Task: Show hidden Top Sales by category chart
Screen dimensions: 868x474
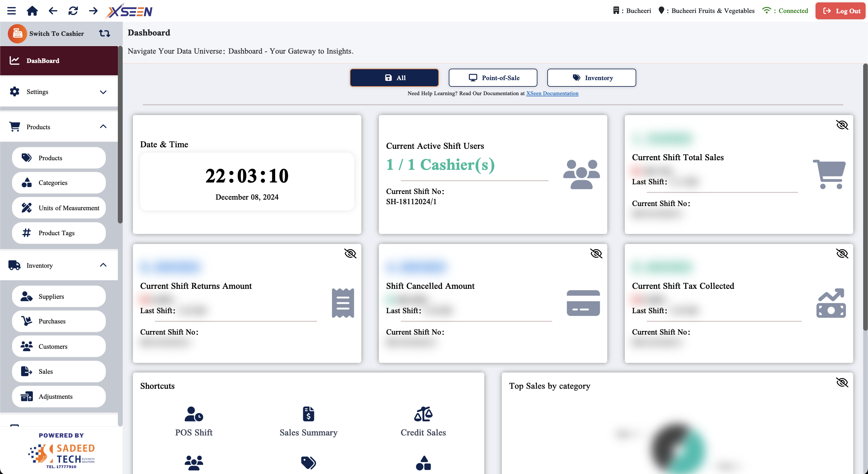Action: 842,382
